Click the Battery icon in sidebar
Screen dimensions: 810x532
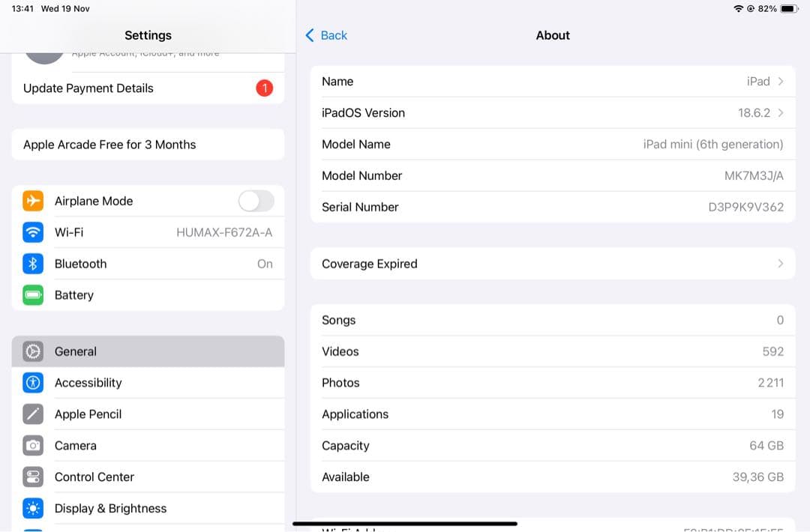(33, 295)
